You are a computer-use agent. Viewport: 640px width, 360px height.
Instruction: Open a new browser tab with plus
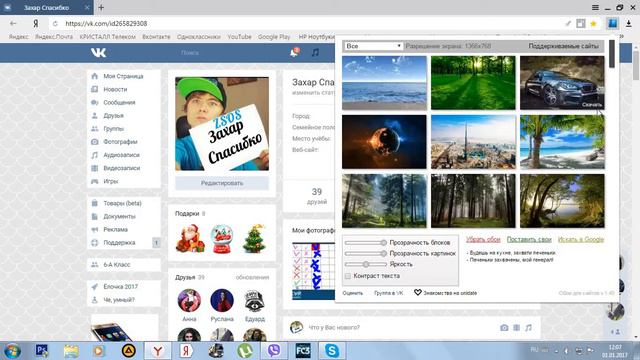click(x=101, y=7)
